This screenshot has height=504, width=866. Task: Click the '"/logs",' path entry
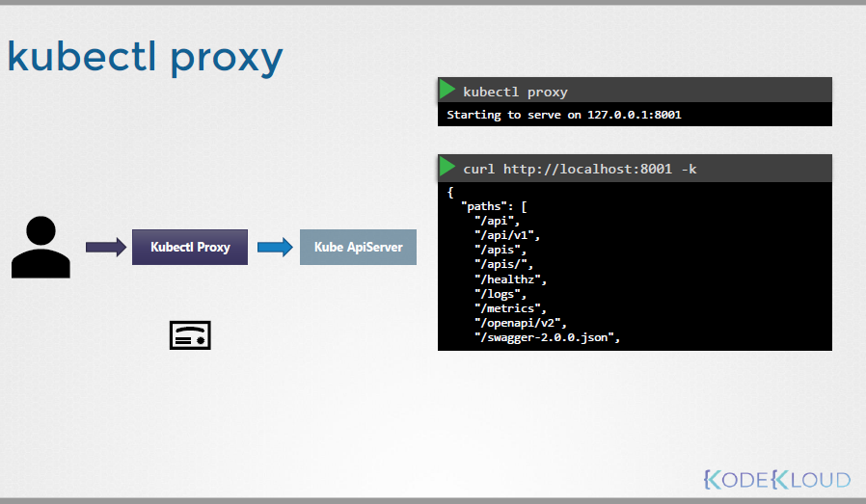point(501,294)
